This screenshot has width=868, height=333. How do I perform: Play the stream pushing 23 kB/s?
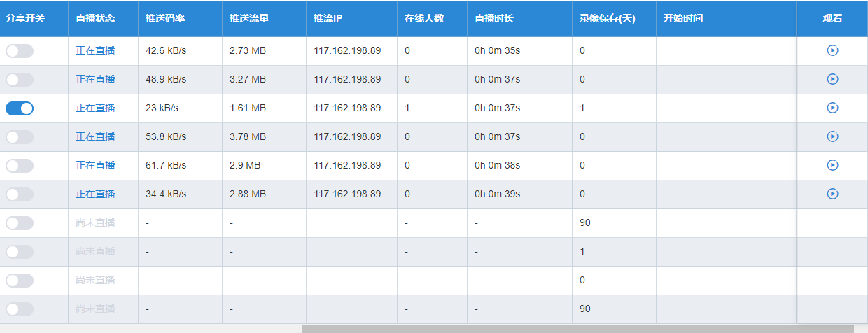[x=832, y=108]
